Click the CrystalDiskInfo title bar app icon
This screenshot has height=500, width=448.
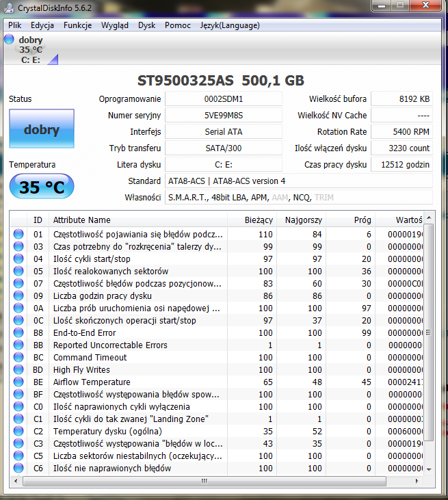[9, 8]
